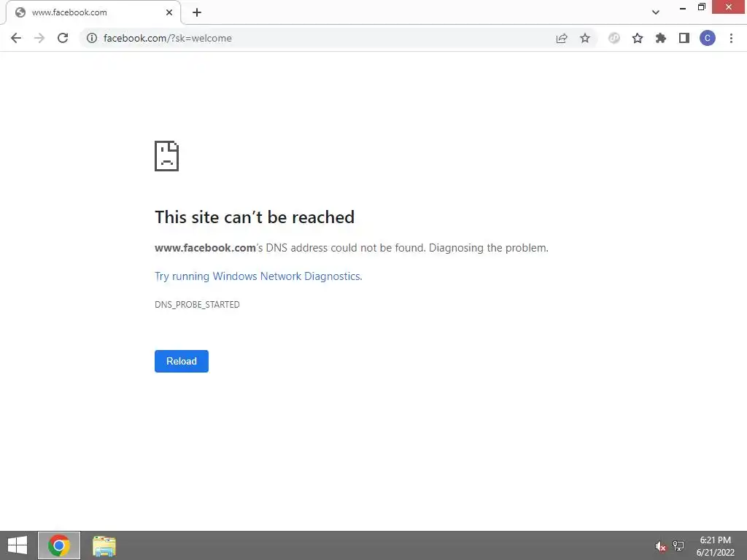Image resolution: width=747 pixels, height=560 pixels.
Task: Restore down the Chrome window
Action: point(702,7)
